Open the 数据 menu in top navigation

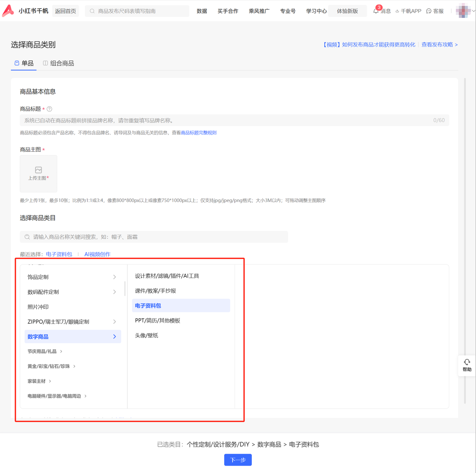tap(202, 11)
